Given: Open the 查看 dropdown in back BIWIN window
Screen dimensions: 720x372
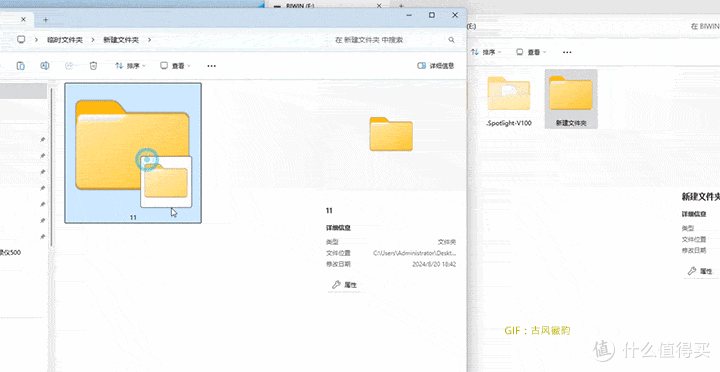Looking at the screenshot, I should pyautogui.click(x=531, y=52).
